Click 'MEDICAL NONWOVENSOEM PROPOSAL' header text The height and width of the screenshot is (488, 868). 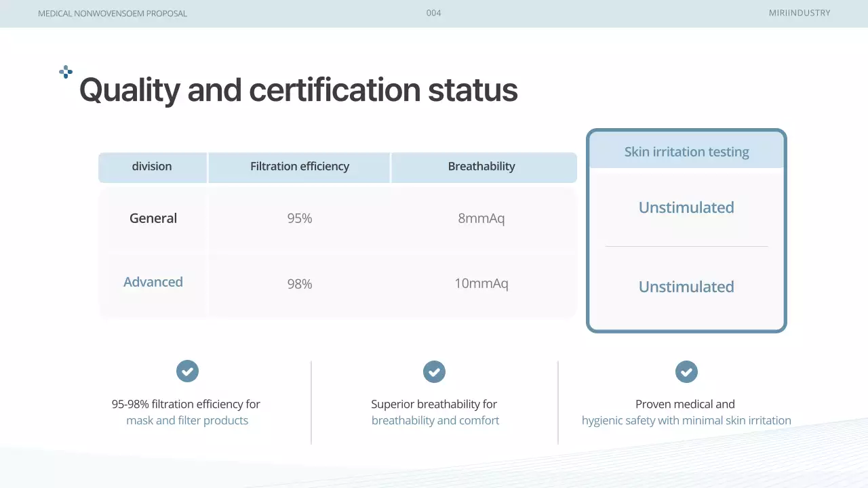pyautogui.click(x=113, y=14)
